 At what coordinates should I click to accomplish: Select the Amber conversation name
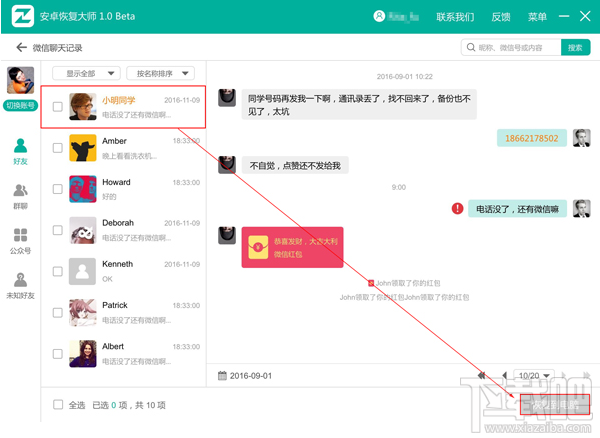tap(114, 141)
